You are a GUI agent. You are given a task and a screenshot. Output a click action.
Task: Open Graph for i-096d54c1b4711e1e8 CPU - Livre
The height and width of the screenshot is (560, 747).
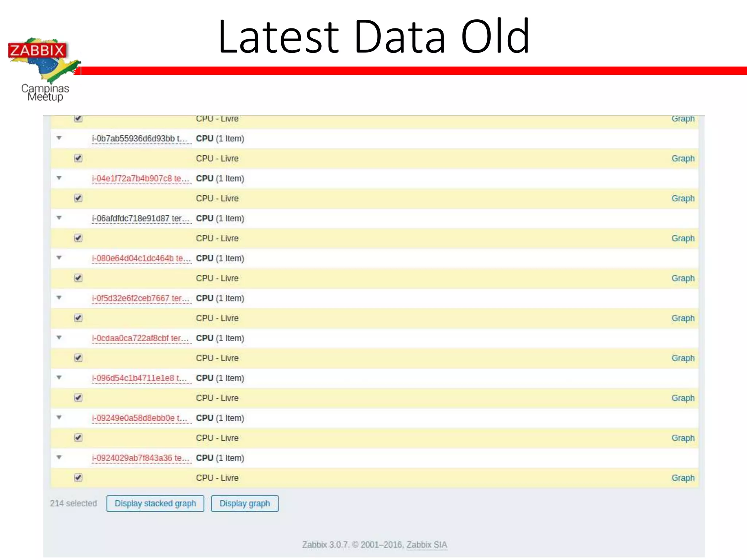(x=683, y=398)
